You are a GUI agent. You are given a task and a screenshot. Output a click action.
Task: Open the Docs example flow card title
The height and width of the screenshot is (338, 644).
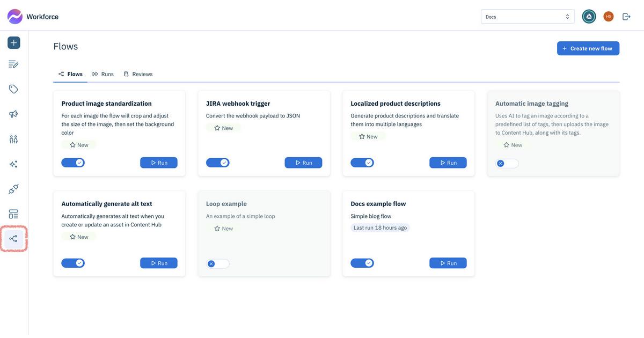pyautogui.click(x=378, y=204)
